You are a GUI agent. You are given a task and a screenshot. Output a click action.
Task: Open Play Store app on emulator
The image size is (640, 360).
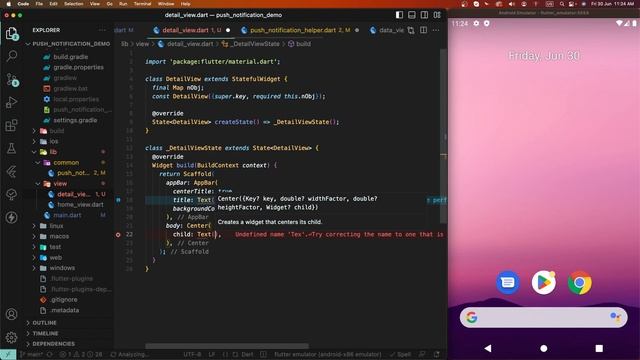pos(543,282)
